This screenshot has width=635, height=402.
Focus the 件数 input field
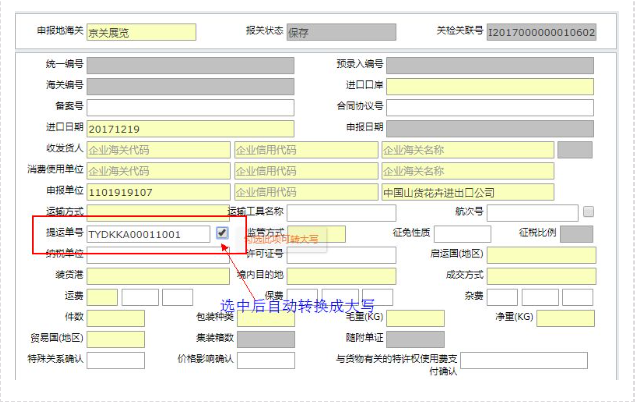(115, 318)
